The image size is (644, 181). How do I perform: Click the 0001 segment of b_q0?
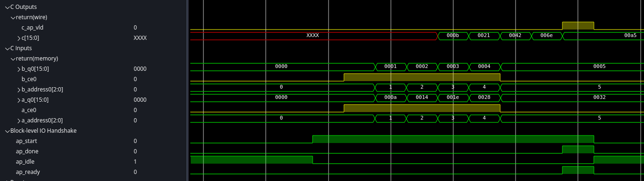[x=390, y=67]
